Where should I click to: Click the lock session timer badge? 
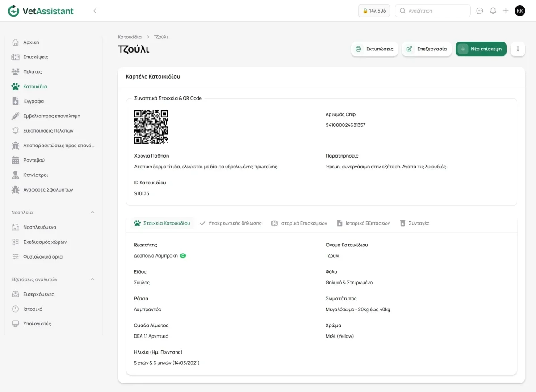click(x=374, y=11)
